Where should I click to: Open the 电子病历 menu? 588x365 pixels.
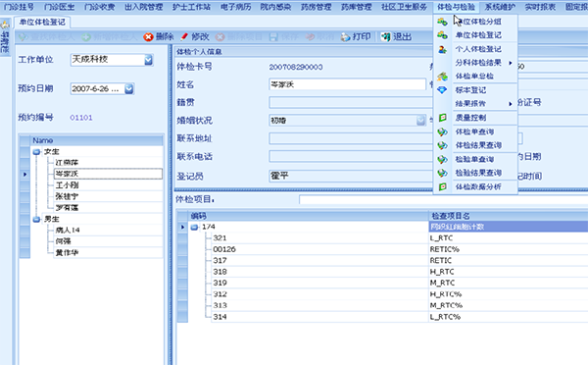click(x=235, y=7)
